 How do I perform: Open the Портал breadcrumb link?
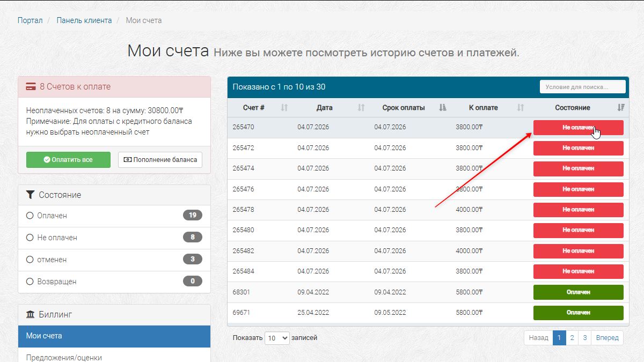30,20
